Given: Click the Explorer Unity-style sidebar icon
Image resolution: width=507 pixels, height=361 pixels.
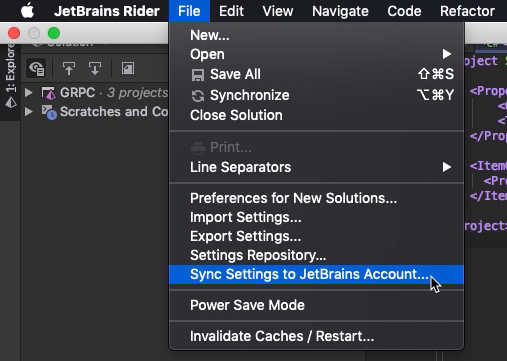Looking at the screenshot, I should pos(11,102).
